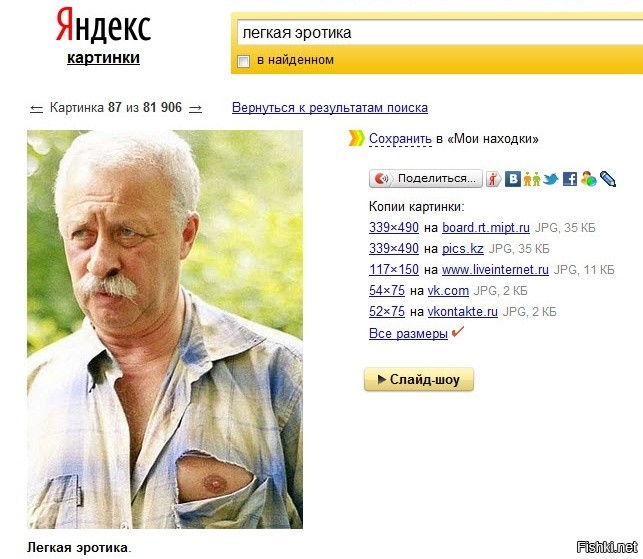Open the www.liveinternet.ru source link
Image resolution: width=643 pixels, height=559 pixels.
point(495,269)
